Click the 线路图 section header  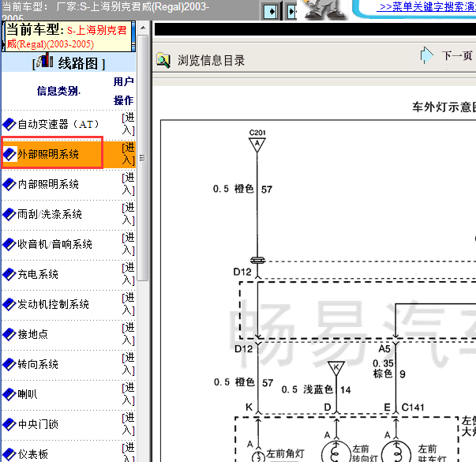[69, 62]
